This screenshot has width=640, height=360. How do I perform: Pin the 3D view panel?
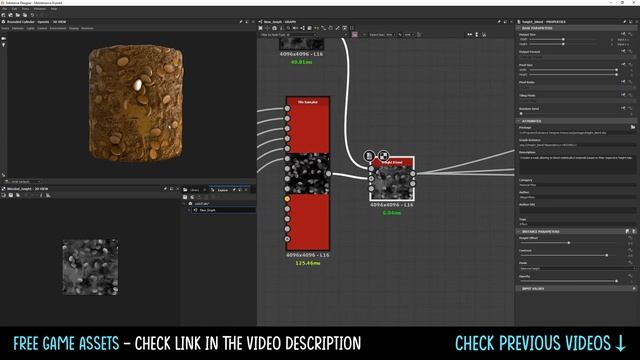pos(240,22)
